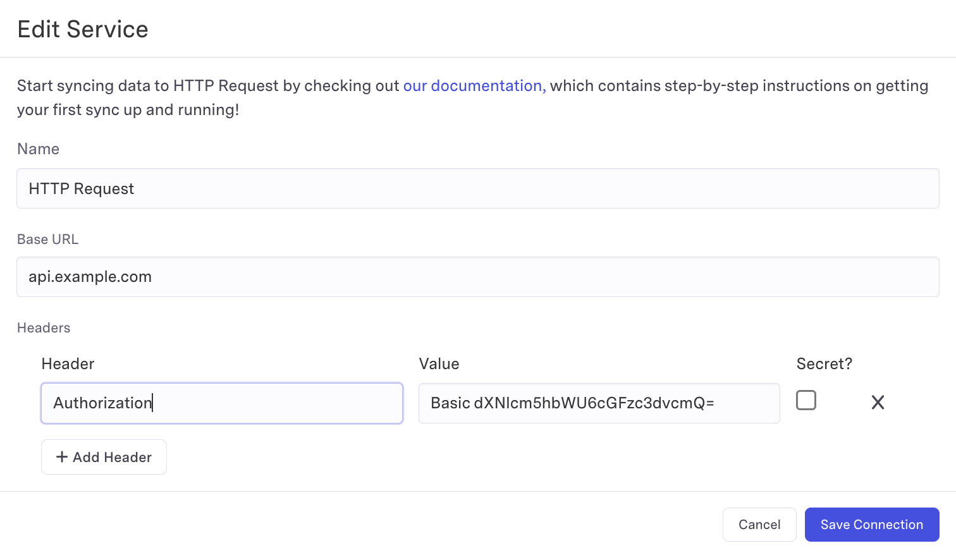The image size is (956, 560).
Task: Mark the header value as secret
Action: (806, 401)
